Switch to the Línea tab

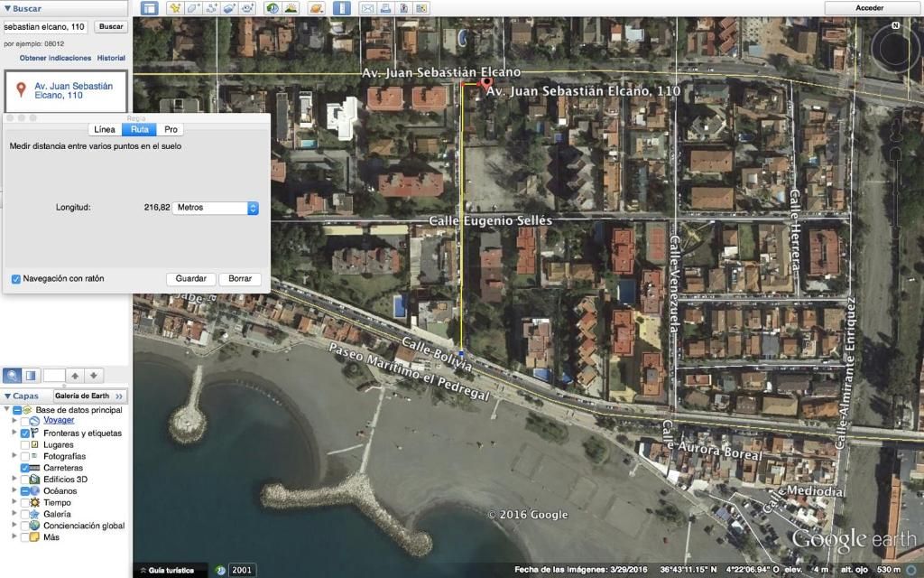coord(105,130)
